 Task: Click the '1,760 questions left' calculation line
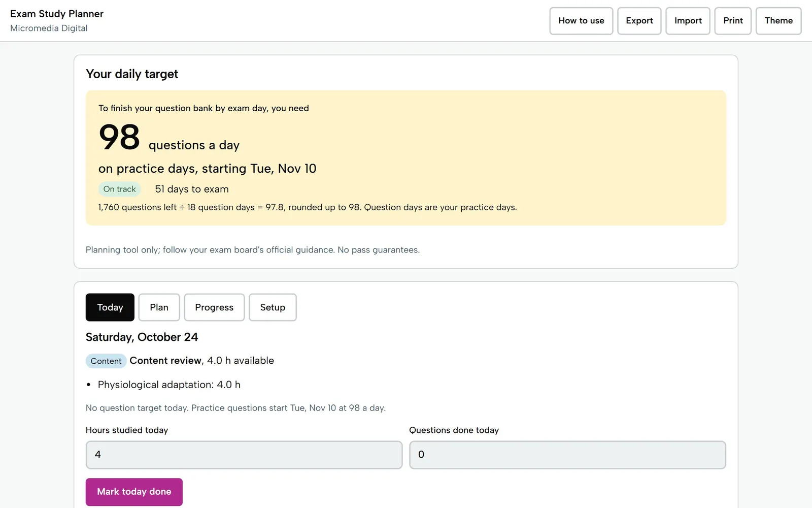308,207
